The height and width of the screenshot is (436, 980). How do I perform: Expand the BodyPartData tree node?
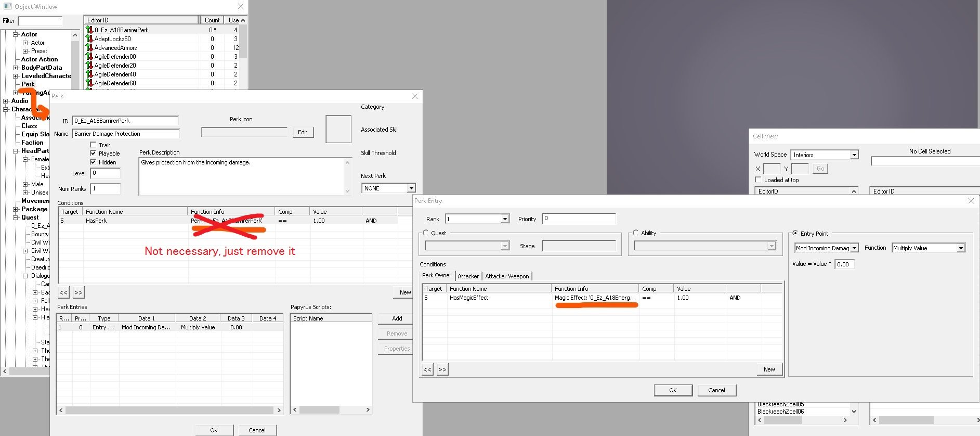[16, 68]
